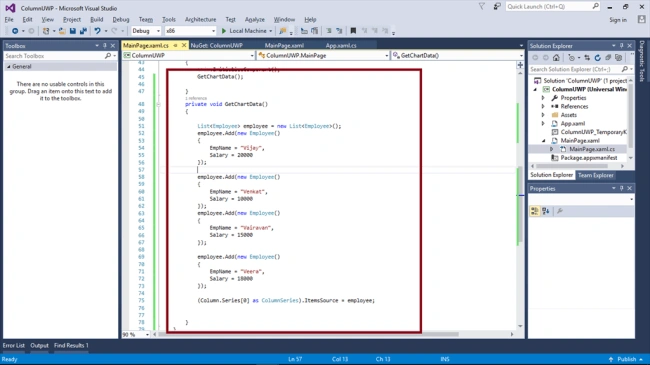Save the current file with the floppy icon

tap(73, 31)
